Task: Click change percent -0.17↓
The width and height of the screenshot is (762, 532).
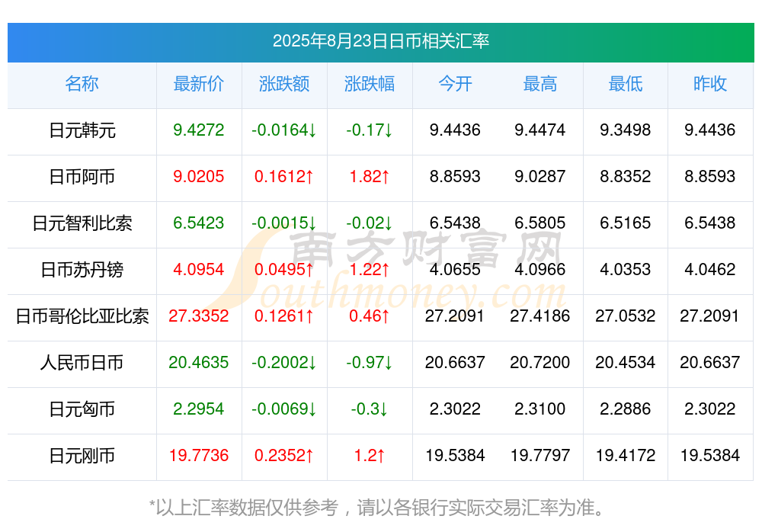Action: pyautogui.click(x=370, y=130)
